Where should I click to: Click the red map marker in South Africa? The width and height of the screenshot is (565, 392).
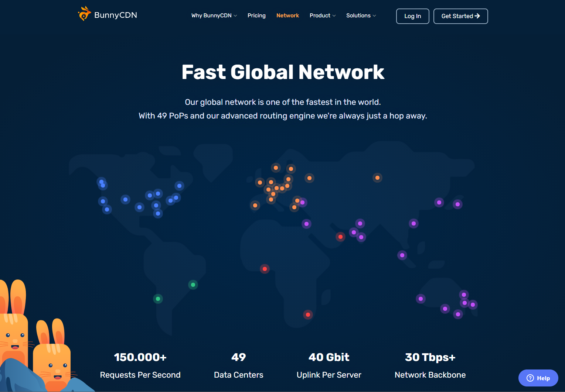(x=308, y=314)
